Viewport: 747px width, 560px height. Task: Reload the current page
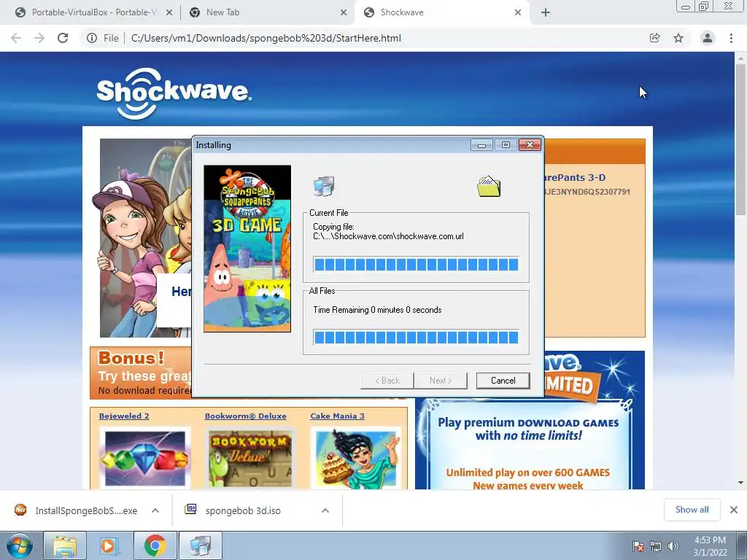tap(63, 38)
